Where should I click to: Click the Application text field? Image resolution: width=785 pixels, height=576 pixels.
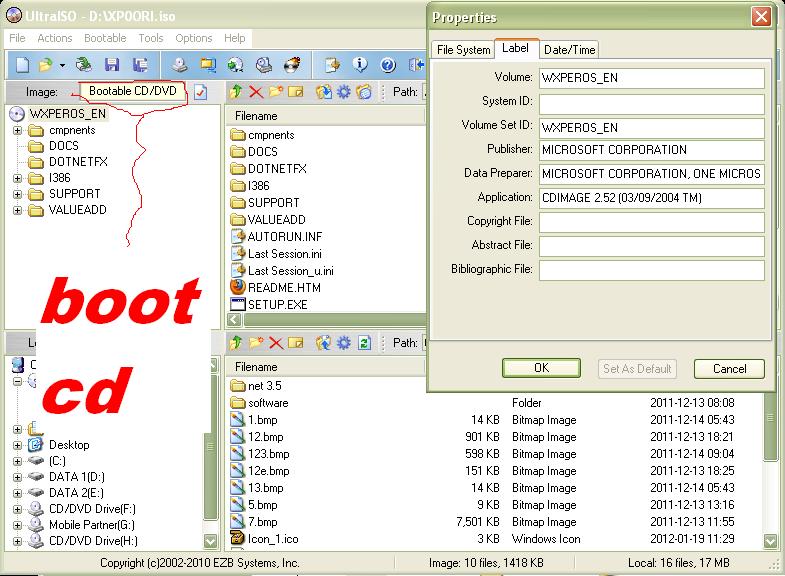click(652, 198)
